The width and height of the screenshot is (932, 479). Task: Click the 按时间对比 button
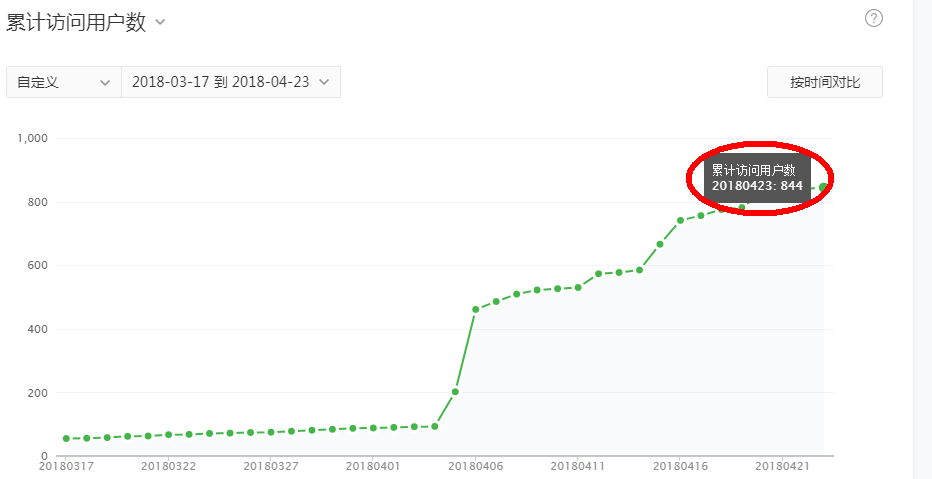[824, 82]
